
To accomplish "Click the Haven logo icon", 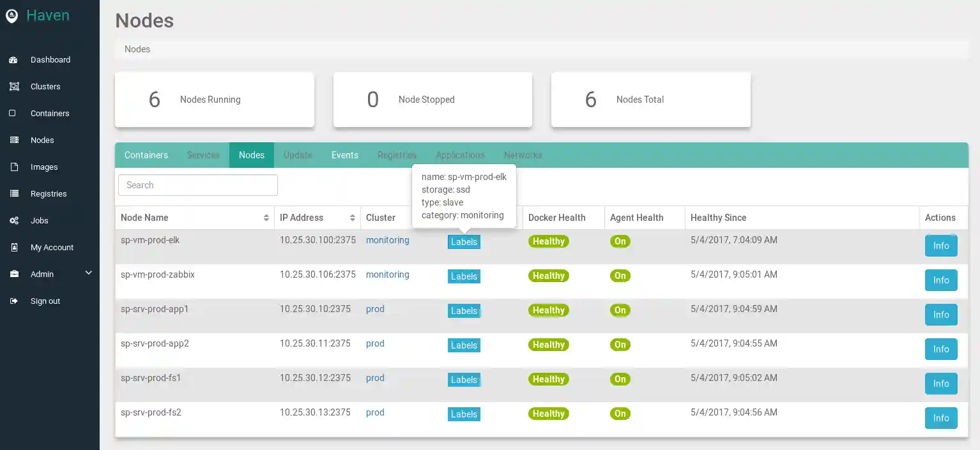I will (x=11, y=16).
